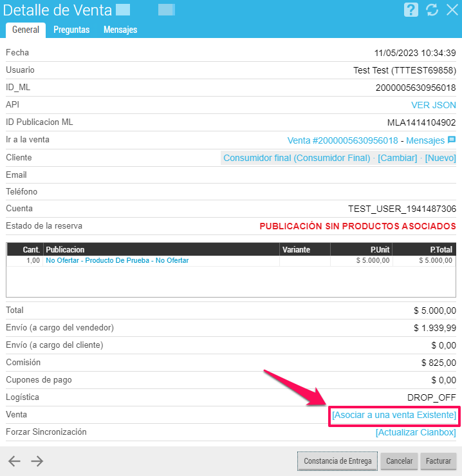Screen dimensions: 462x476
Task: Click [Actualizar Cianbox] link
Action: point(416,432)
